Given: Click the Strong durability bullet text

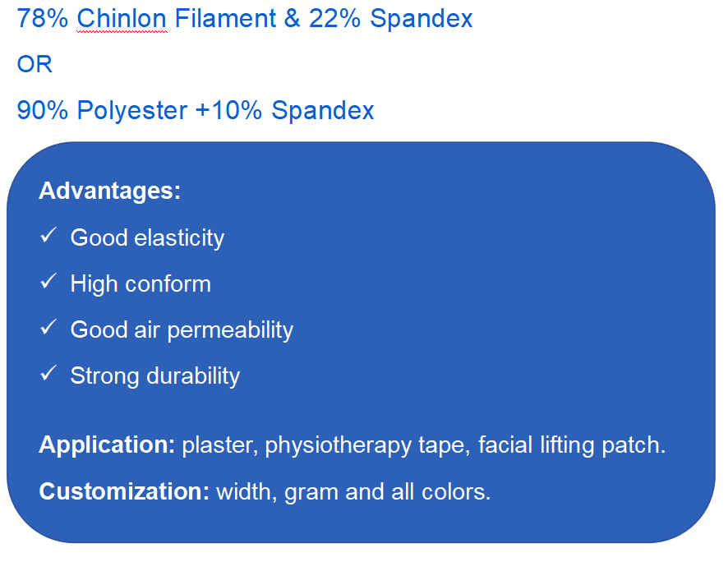Looking at the screenshot, I should point(155,376).
